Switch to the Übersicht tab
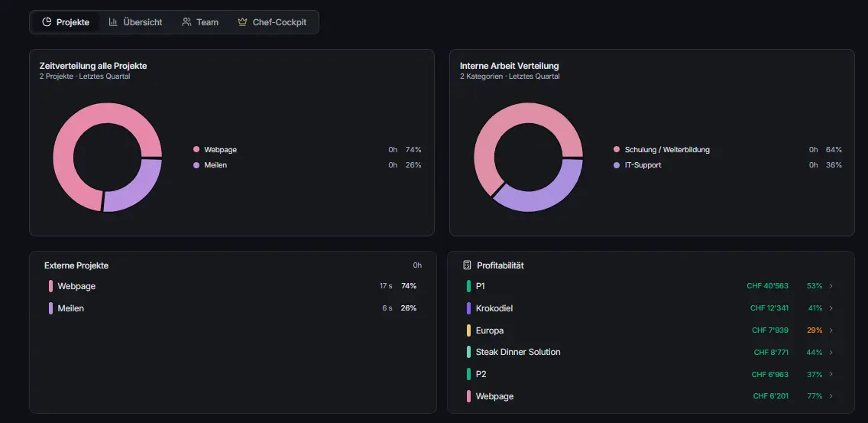 click(x=136, y=22)
